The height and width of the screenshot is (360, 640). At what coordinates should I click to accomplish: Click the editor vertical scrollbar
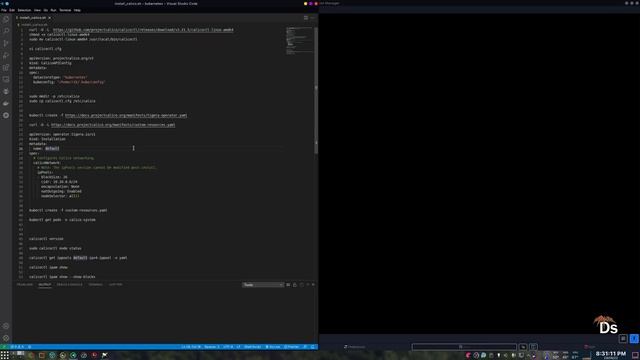[x=316, y=90]
